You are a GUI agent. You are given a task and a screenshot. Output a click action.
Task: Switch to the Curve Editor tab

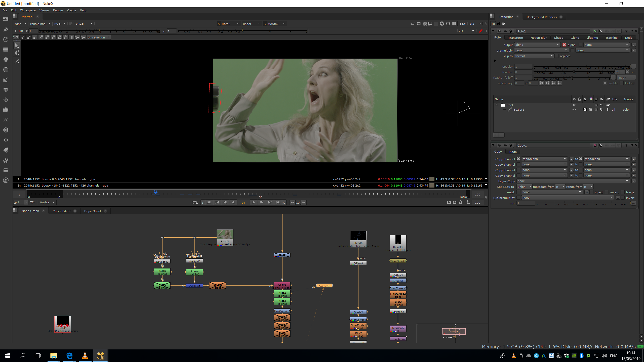[x=61, y=211]
